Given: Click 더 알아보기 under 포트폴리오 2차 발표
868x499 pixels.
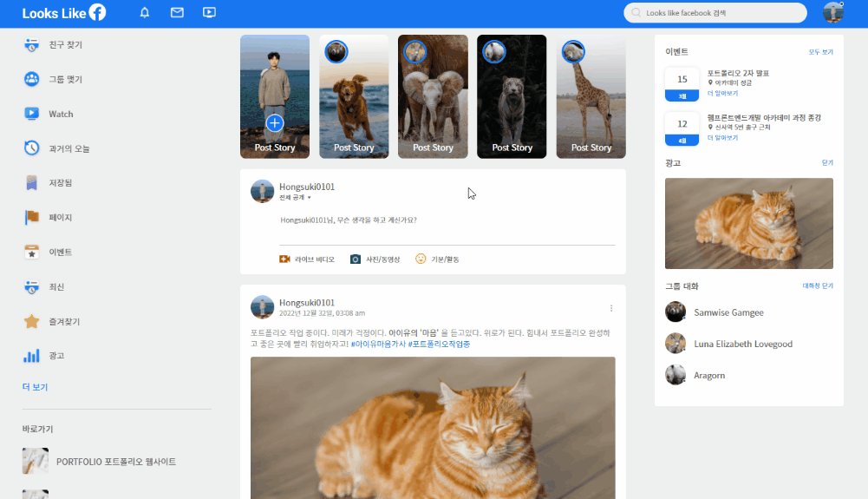Looking at the screenshot, I should [x=722, y=93].
